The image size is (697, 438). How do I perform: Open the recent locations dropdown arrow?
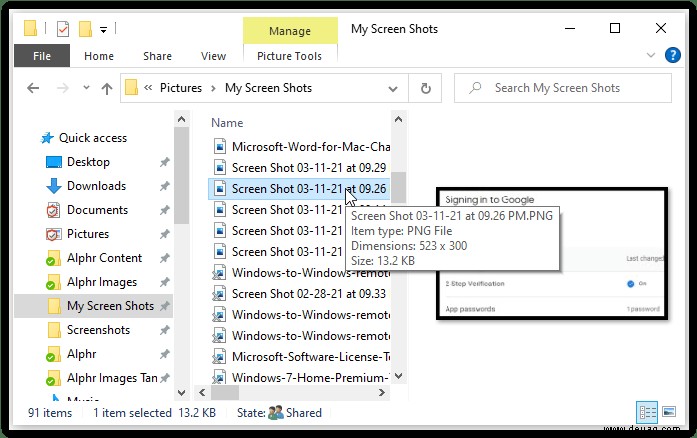point(86,88)
